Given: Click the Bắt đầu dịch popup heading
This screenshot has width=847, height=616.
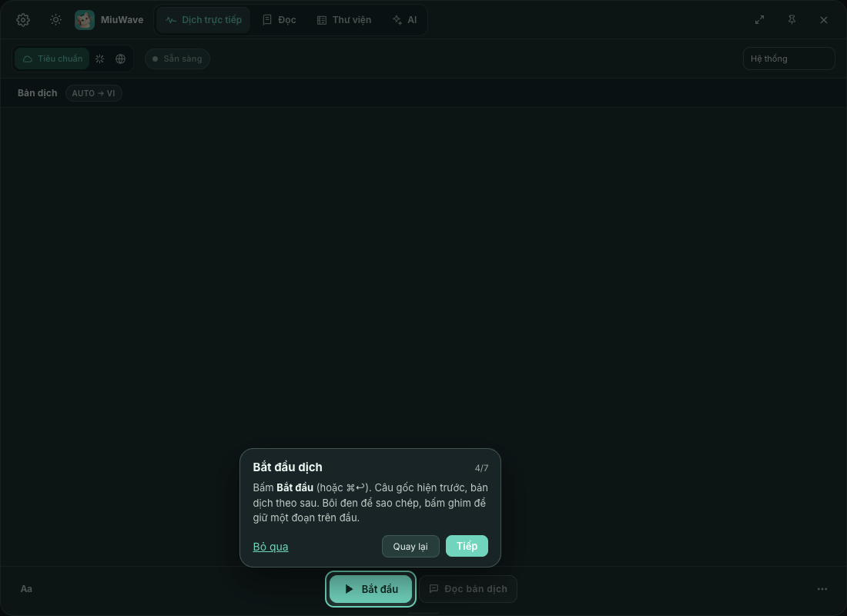Looking at the screenshot, I should (x=287, y=467).
